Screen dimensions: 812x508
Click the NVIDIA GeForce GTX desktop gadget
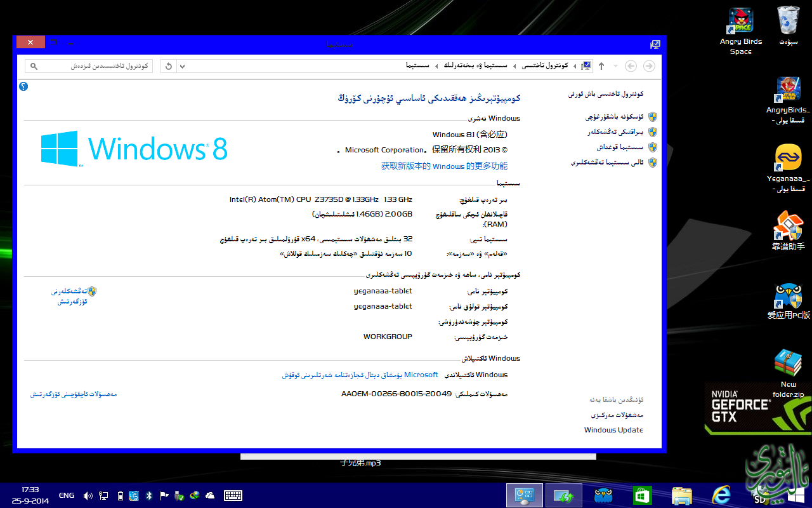click(x=758, y=408)
